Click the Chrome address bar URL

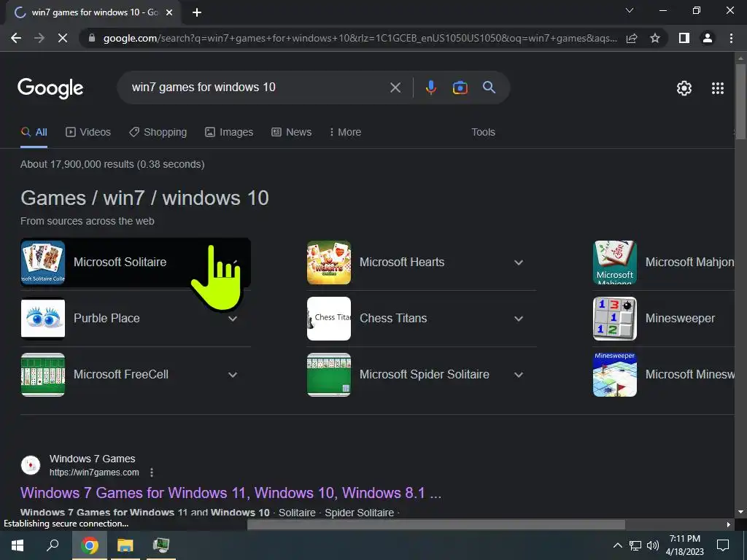[x=360, y=38]
